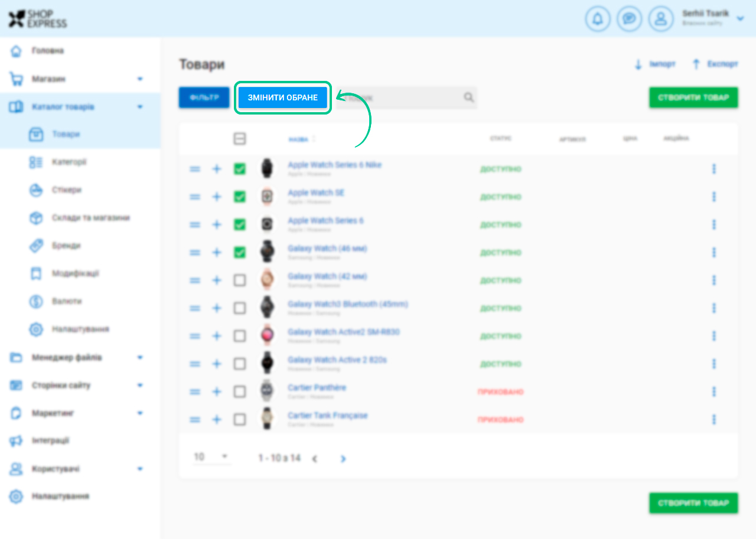Open the Cartier Tank Française product link
Image resolution: width=756 pixels, height=539 pixels.
pos(328,416)
